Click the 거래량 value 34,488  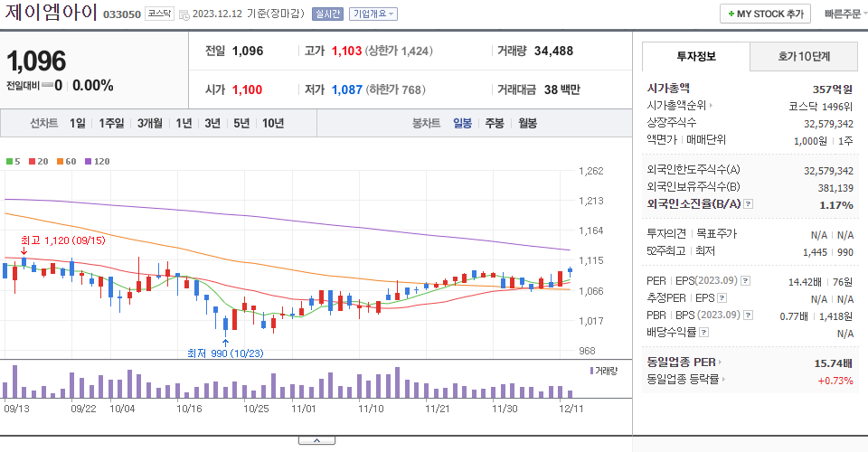553,51
